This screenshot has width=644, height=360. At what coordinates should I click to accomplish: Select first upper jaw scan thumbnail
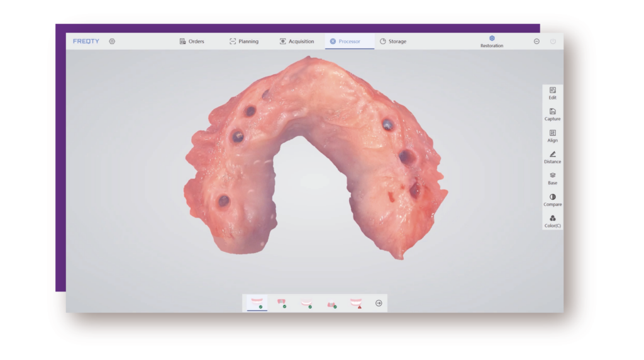pos(257,303)
